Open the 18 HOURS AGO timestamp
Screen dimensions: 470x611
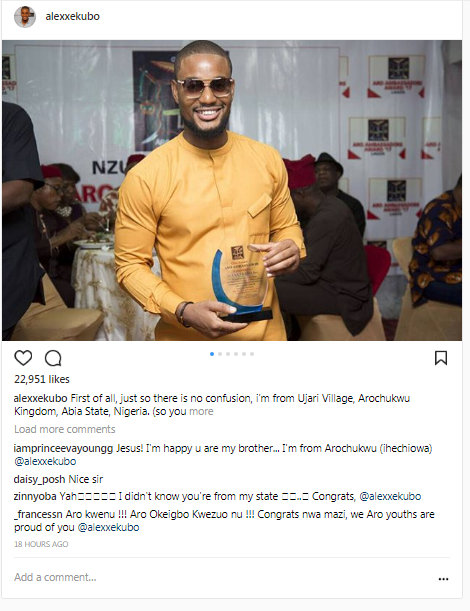(x=41, y=544)
